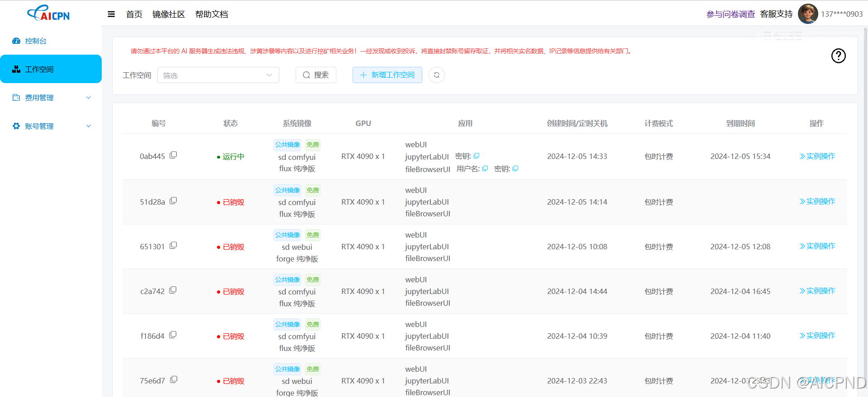Screen dimensions: 868x397
Task: Click the username 137****0903
Action: (842, 14)
